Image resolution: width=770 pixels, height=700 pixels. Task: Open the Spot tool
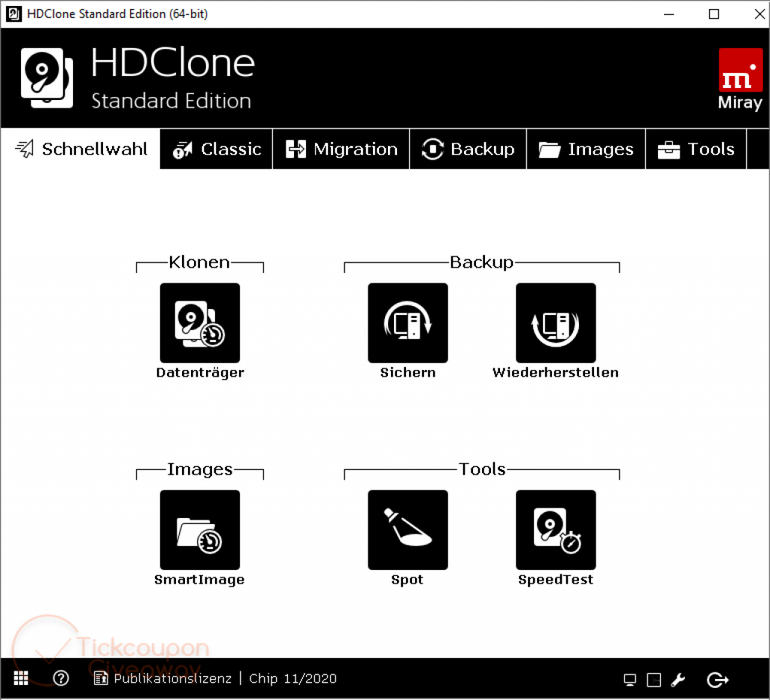coord(408,529)
